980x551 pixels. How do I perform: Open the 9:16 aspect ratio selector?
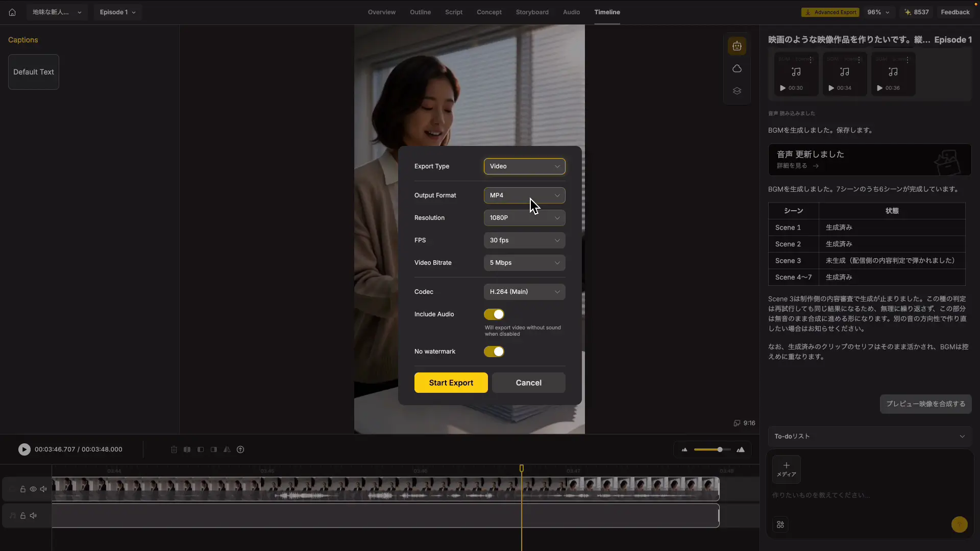point(745,423)
